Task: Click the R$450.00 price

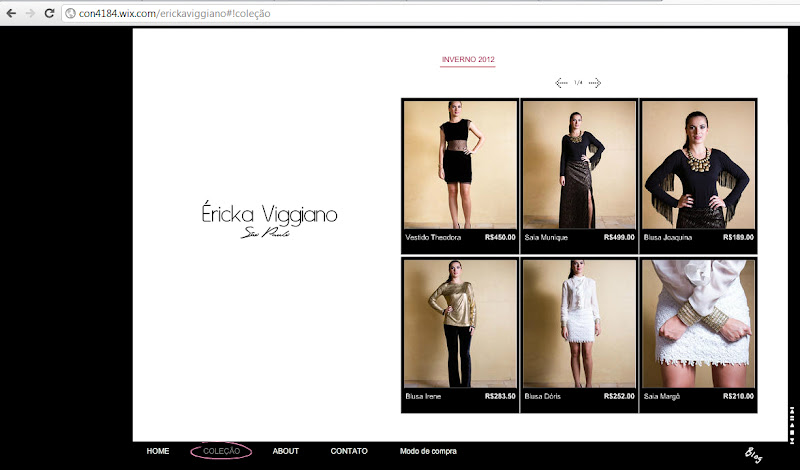Action: tap(500, 237)
